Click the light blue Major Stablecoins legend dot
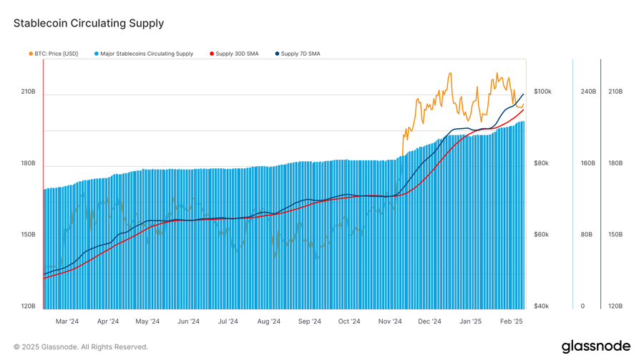The image size is (644, 363). click(x=97, y=54)
